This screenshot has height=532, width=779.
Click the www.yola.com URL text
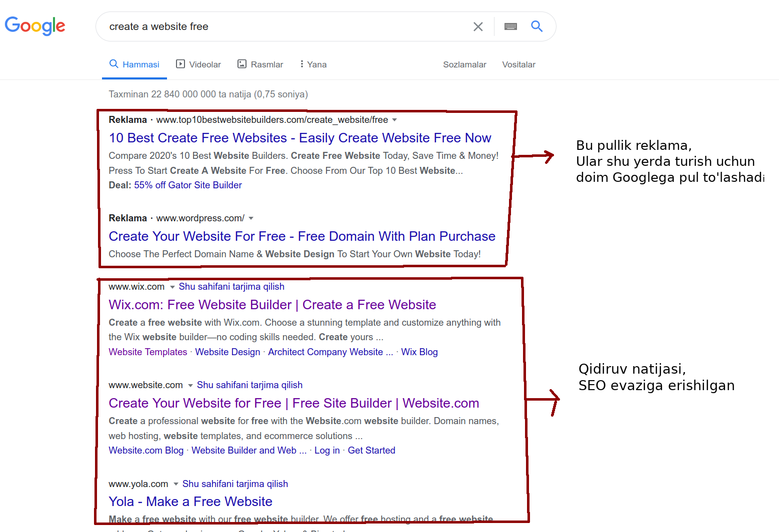(138, 484)
